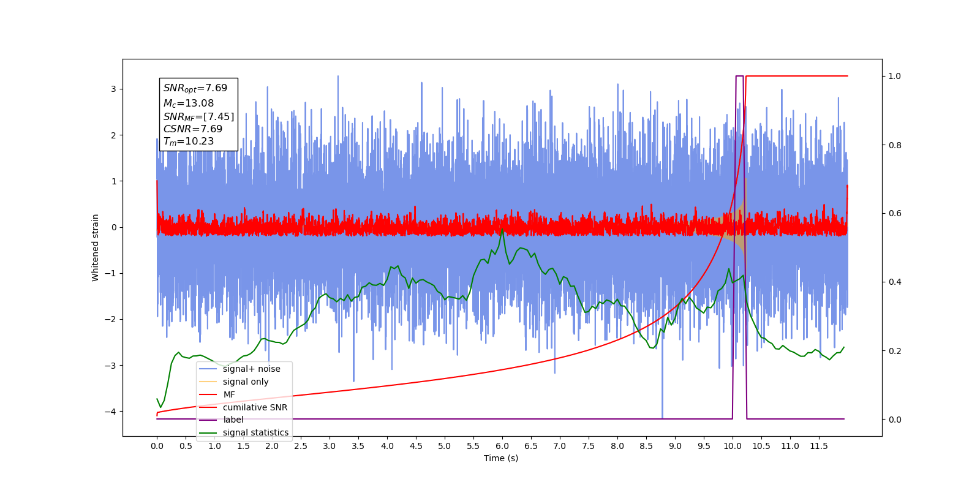Click the 0.6 tick on right axis
Image resolution: width=980 pixels, height=490 pixels.
click(895, 214)
